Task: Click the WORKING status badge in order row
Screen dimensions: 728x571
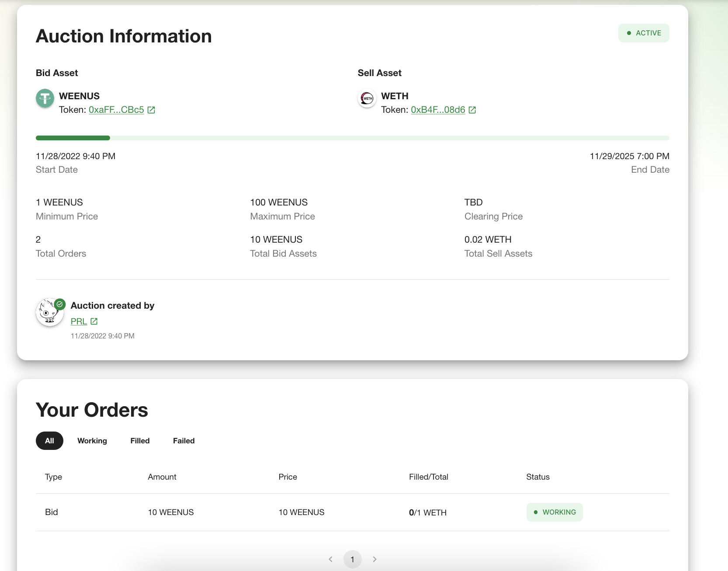Action: tap(555, 512)
